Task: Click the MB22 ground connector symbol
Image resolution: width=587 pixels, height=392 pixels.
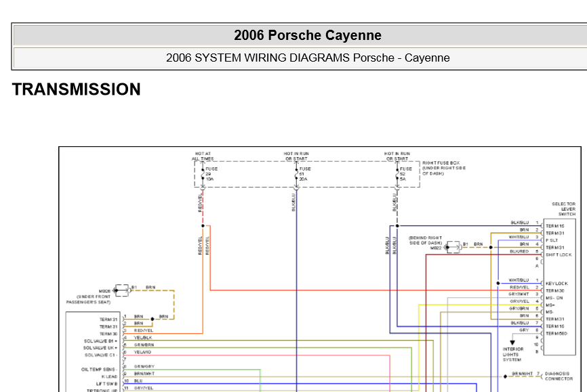Action: pyautogui.click(x=453, y=247)
